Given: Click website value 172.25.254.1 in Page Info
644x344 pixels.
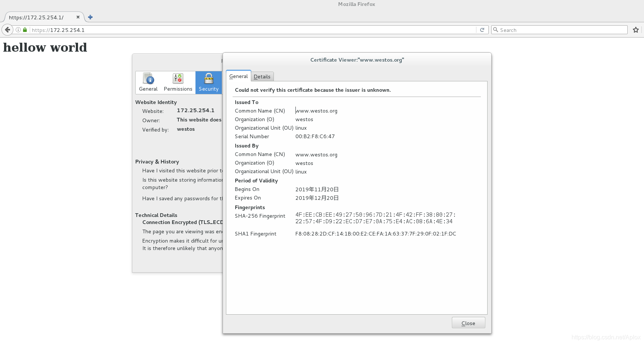Looking at the screenshot, I should coord(195,110).
